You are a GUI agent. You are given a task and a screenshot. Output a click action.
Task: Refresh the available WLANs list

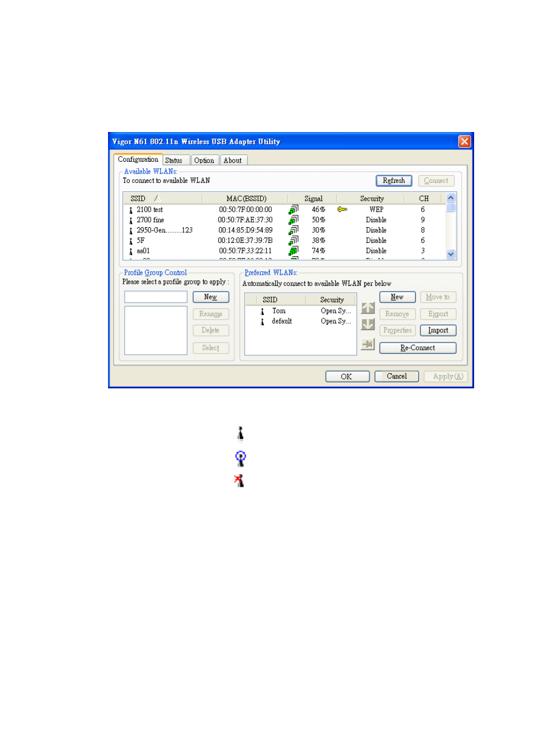click(394, 181)
